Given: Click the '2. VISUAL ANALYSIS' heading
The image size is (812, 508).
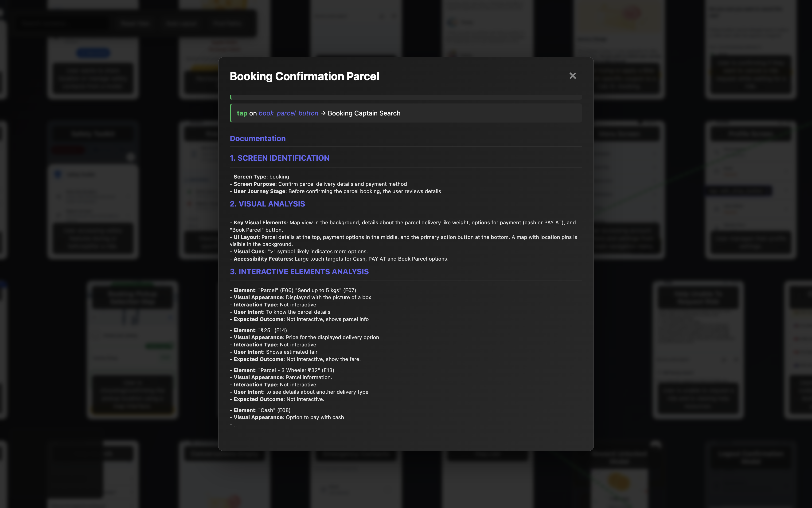Looking at the screenshot, I should click(267, 204).
